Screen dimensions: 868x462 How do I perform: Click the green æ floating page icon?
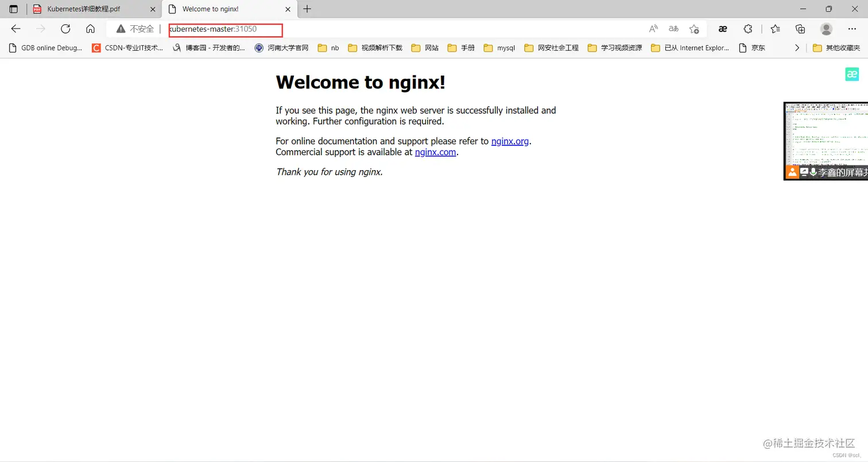[x=852, y=74]
